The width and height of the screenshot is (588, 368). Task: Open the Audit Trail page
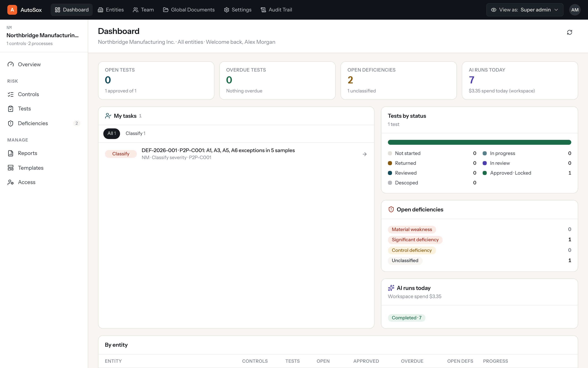pos(276,10)
